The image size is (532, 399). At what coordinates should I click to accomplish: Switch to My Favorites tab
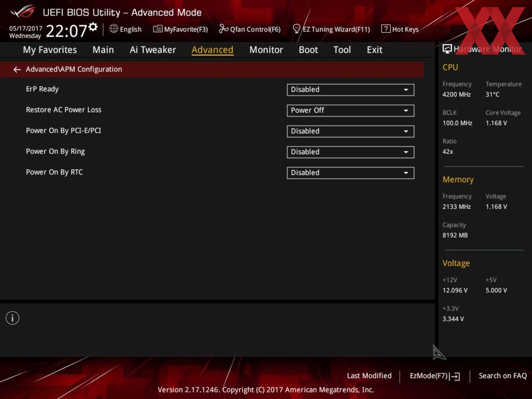pyautogui.click(x=50, y=50)
